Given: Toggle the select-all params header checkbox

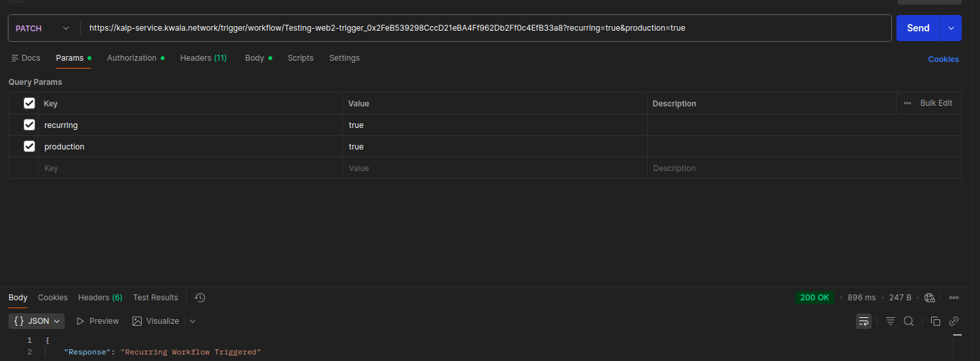Looking at the screenshot, I should [29, 103].
